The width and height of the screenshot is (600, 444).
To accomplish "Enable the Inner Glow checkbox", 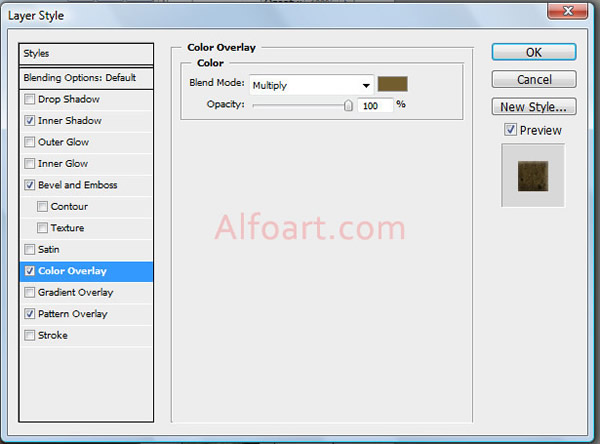I will tap(30, 164).
